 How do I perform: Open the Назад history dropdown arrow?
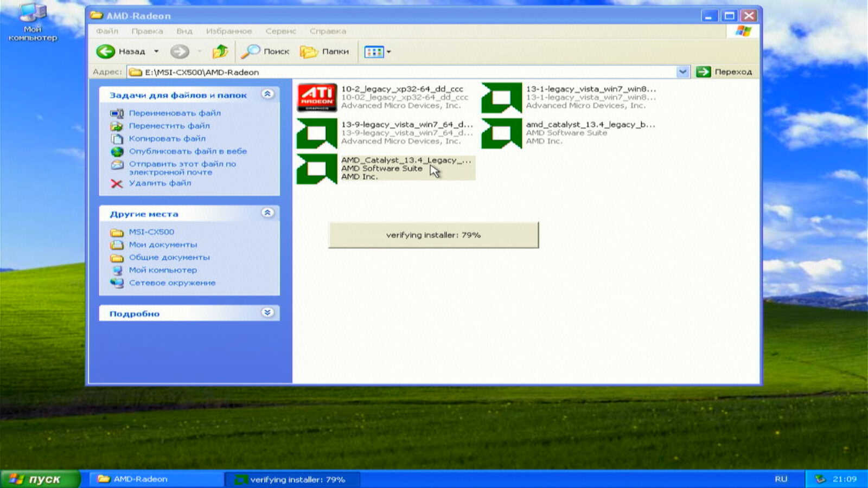coord(156,52)
